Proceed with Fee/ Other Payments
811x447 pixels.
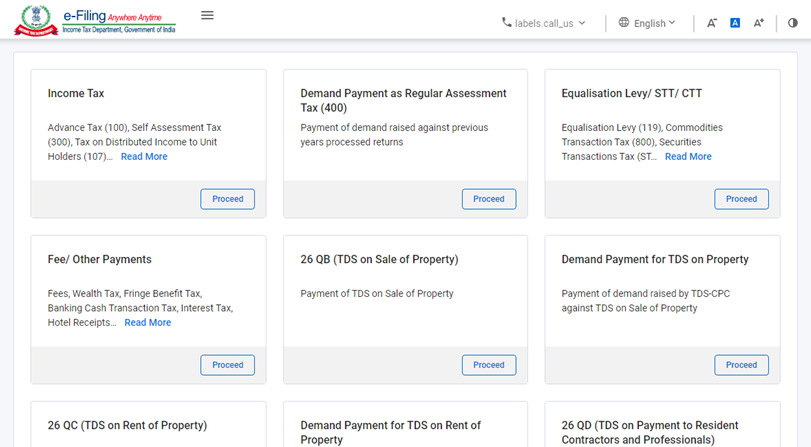click(228, 365)
